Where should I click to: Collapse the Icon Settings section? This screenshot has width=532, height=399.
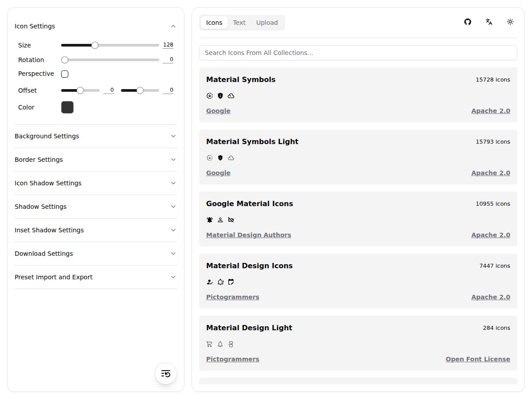[x=96, y=26]
